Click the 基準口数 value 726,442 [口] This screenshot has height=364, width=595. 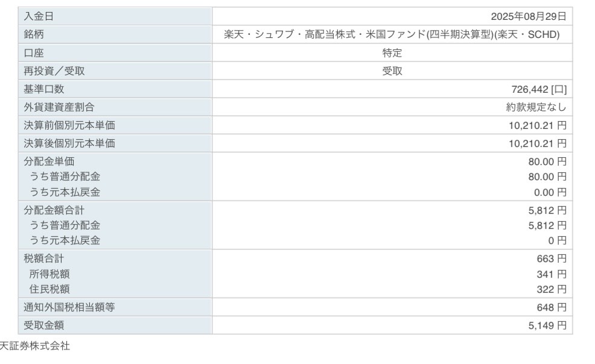(539, 90)
